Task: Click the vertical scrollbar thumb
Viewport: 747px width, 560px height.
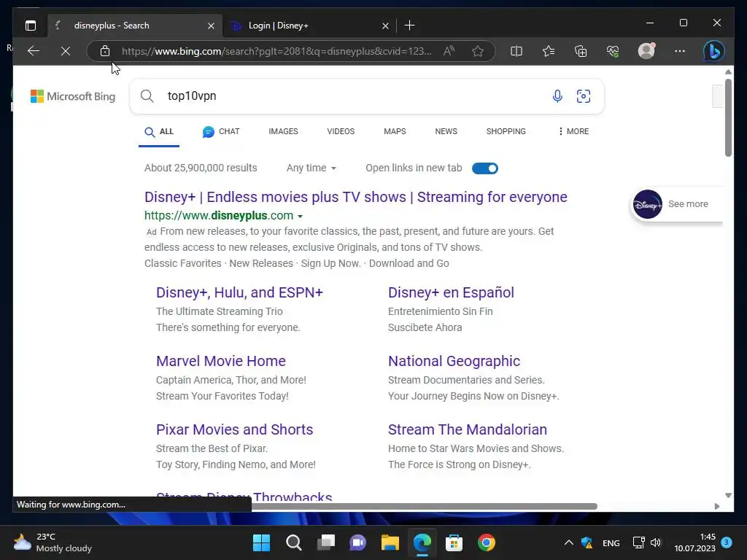Action: click(728, 117)
